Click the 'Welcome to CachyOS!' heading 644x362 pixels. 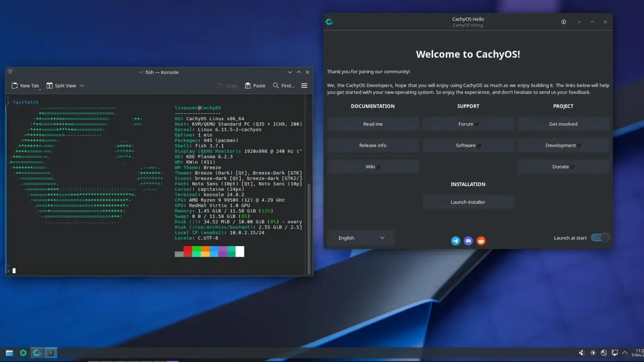468,54
